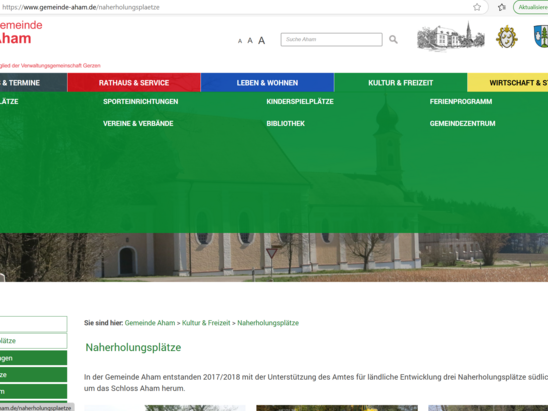Open browser favorites list icon
Viewport: 548px width, 411px height.
click(x=502, y=7)
